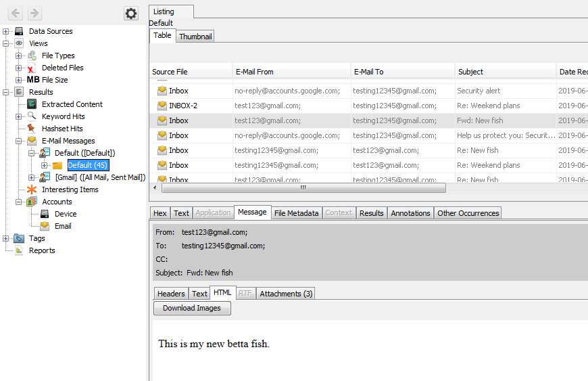The image size is (588, 381).
Task: Click the back navigation arrow
Action: tap(16, 14)
